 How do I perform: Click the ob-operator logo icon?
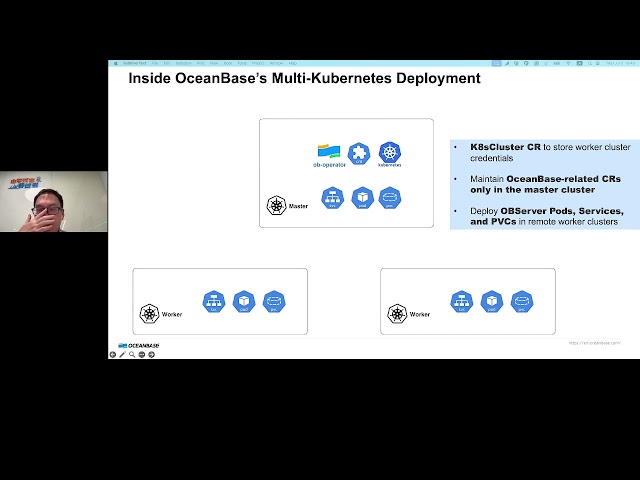click(x=329, y=151)
